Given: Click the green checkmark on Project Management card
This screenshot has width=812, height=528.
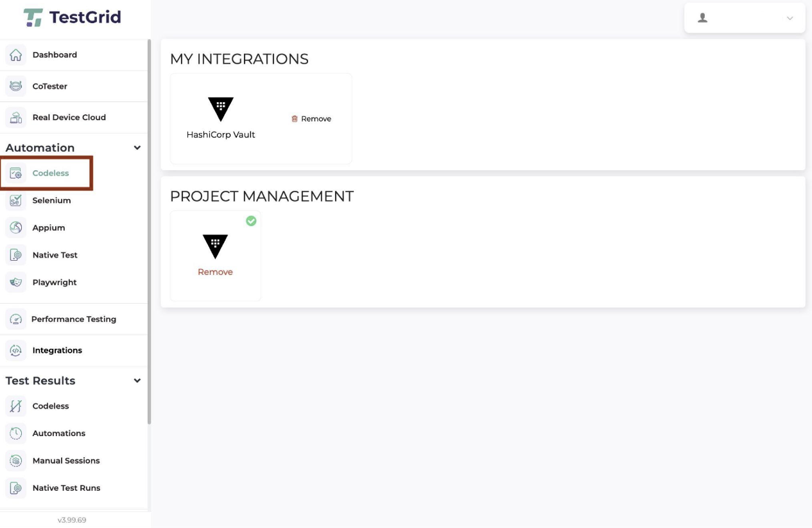Looking at the screenshot, I should pyautogui.click(x=251, y=221).
